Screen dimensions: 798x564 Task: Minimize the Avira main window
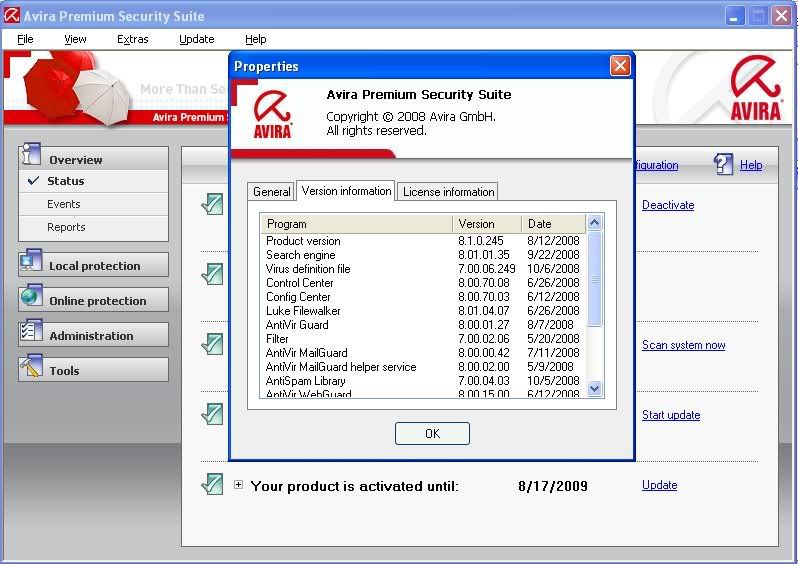[x=733, y=16]
